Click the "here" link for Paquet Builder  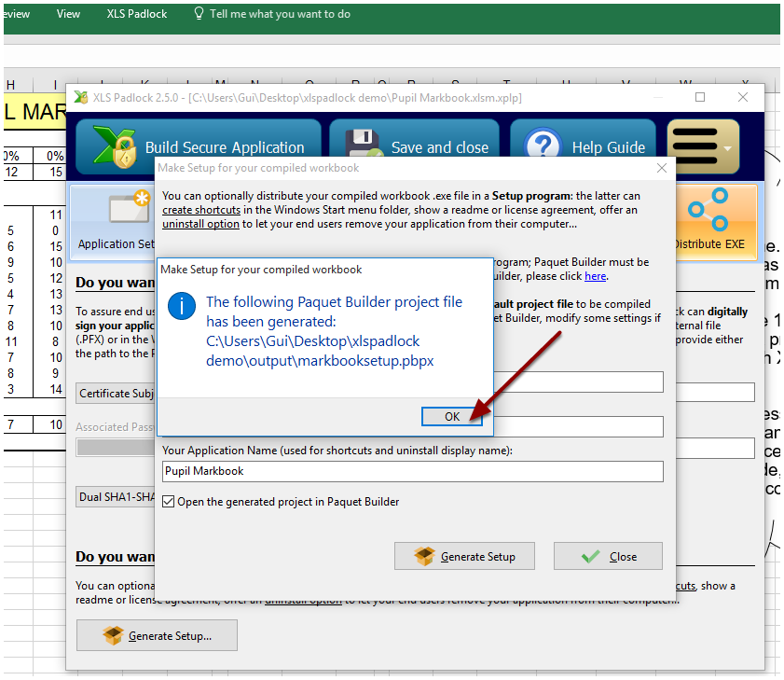tap(595, 276)
